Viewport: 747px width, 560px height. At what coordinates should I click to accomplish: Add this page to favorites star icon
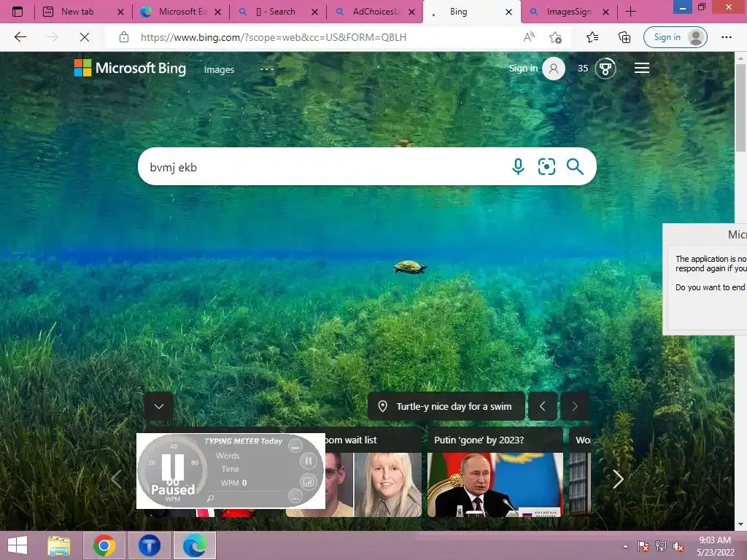click(555, 37)
